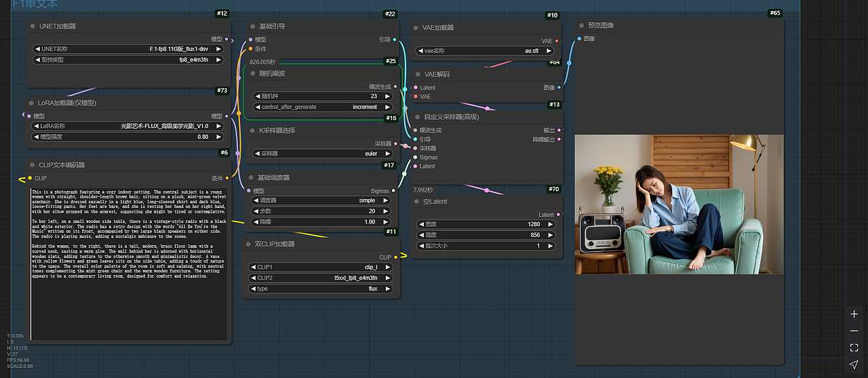Collapse the 基础调度器 node via its dot
Viewport: 868px width, 378px height.
point(252,177)
